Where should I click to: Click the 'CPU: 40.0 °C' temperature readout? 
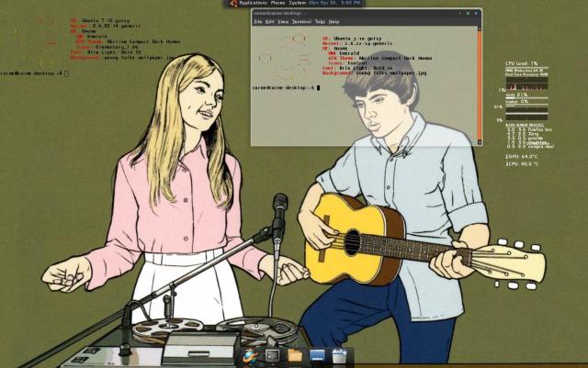pos(522,163)
